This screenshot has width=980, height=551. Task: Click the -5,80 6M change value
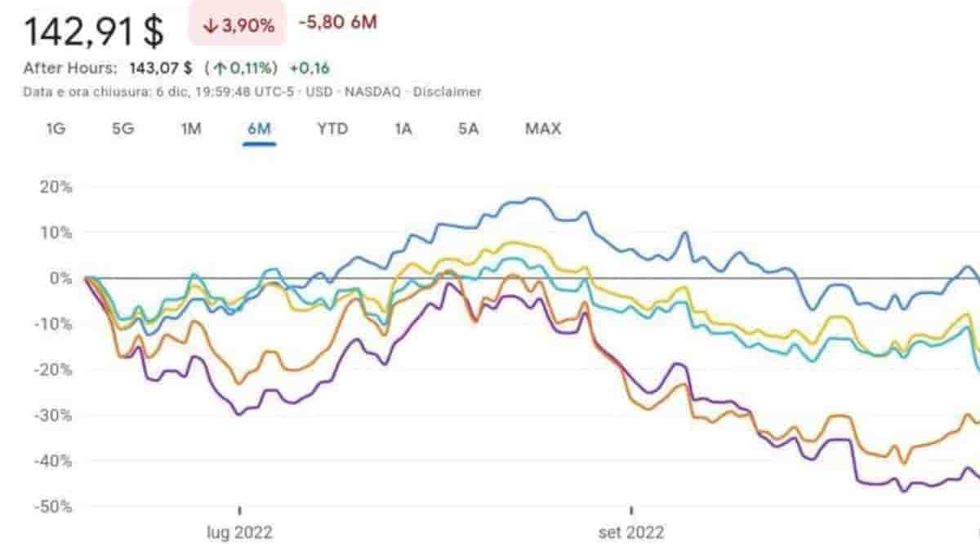tap(337, 23)
